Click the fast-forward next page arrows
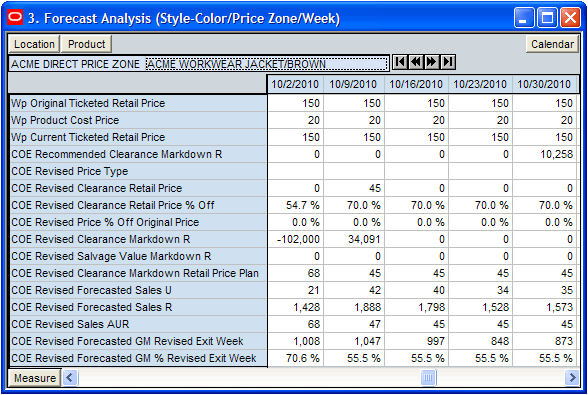Screen dimensions: 588x395 click(x=432, y=62)
